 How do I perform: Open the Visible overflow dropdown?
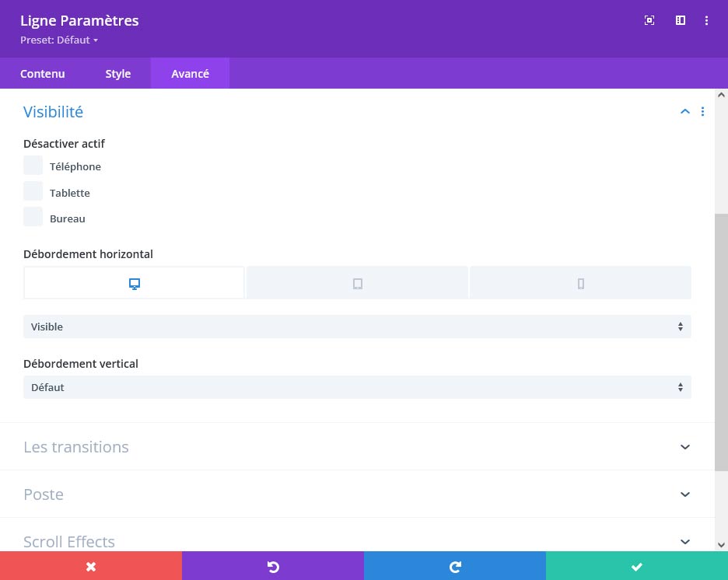[357, 327]
